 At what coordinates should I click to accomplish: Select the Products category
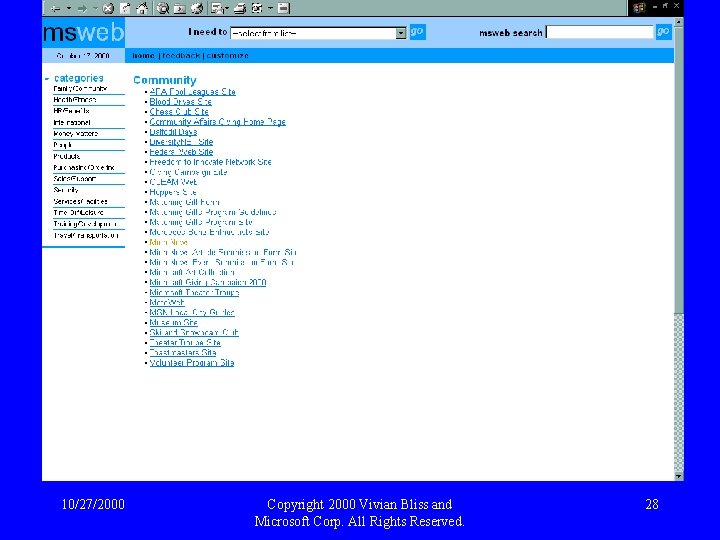67,156
